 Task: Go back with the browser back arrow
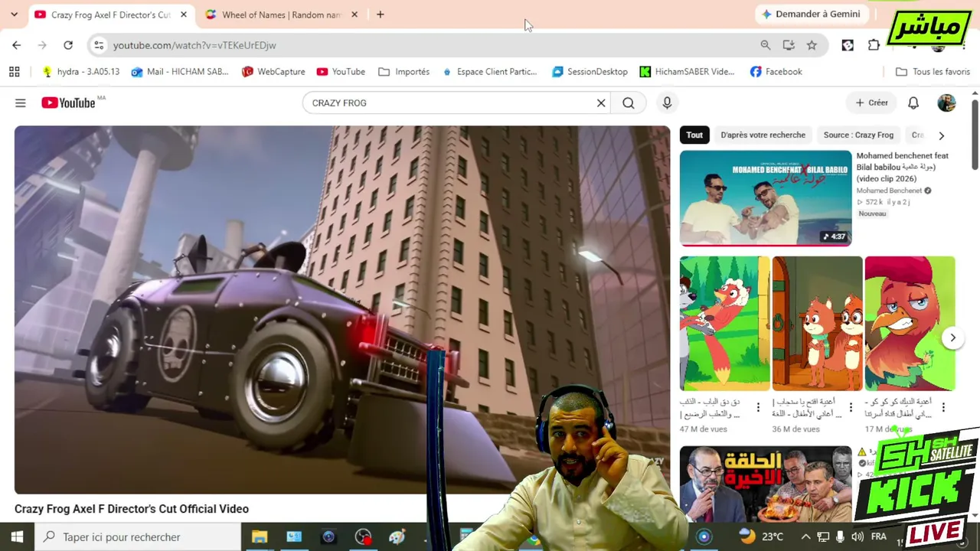pos(17,45)
